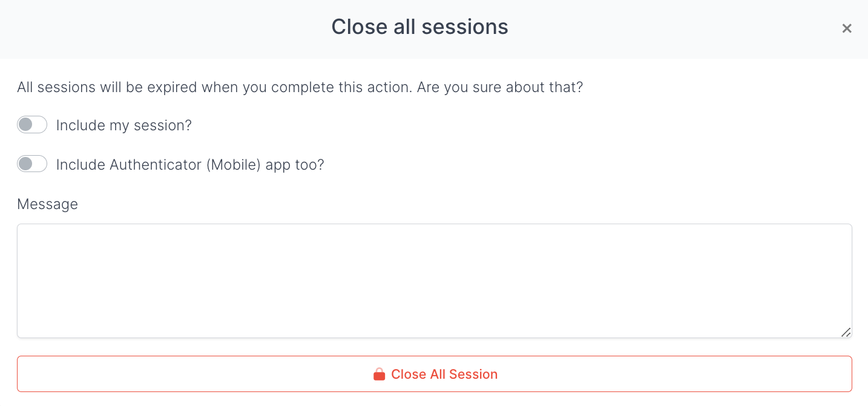Click the textarea resize handle icon
This screenshot has height=406, width=868.
[846, 332]
